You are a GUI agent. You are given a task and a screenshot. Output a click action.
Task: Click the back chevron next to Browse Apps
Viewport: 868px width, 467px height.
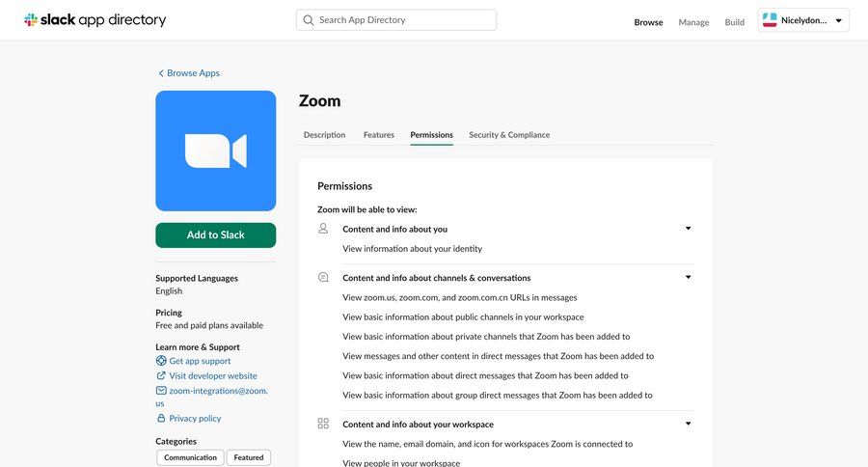coord(161,73)
